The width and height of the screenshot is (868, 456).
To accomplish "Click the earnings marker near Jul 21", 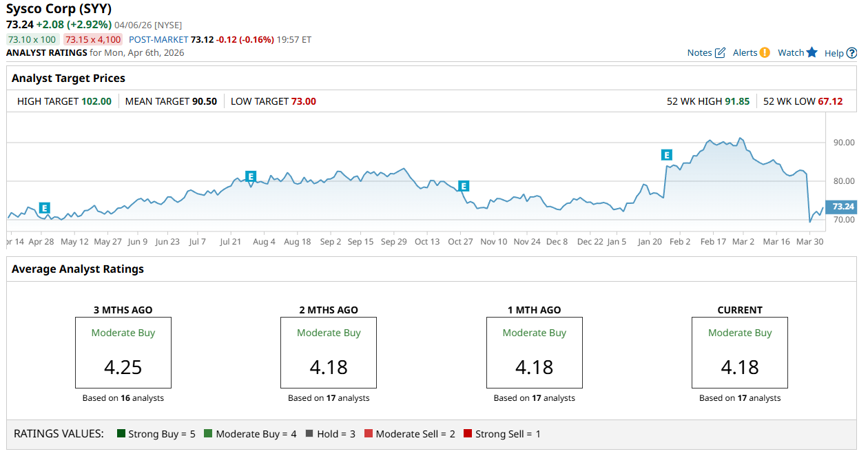I will point(251,176).
